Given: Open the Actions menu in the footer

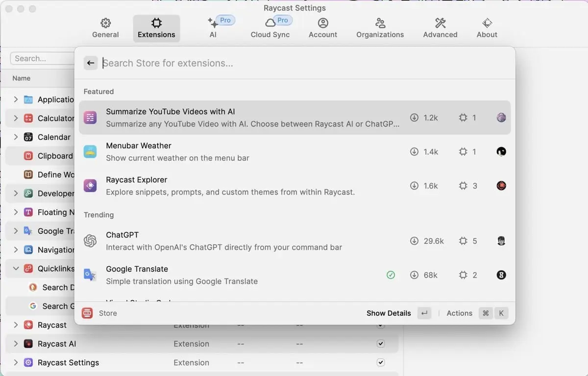Looking at the screenshot, I should (477, 313).
